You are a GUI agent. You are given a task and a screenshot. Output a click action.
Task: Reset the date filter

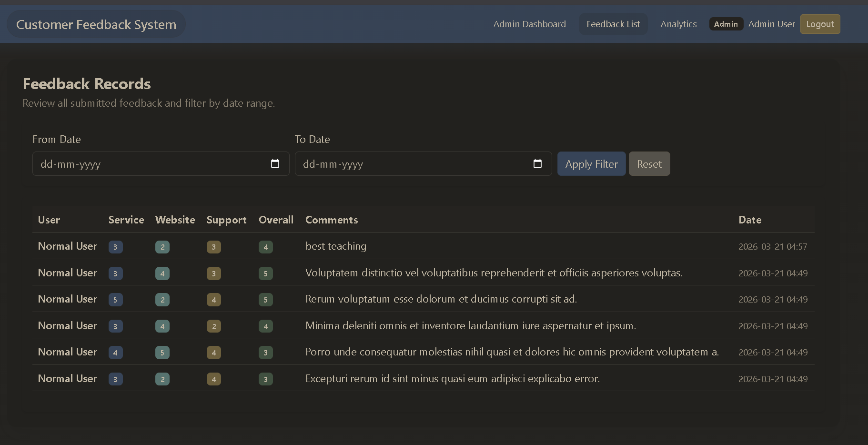(x=649, y=164)
